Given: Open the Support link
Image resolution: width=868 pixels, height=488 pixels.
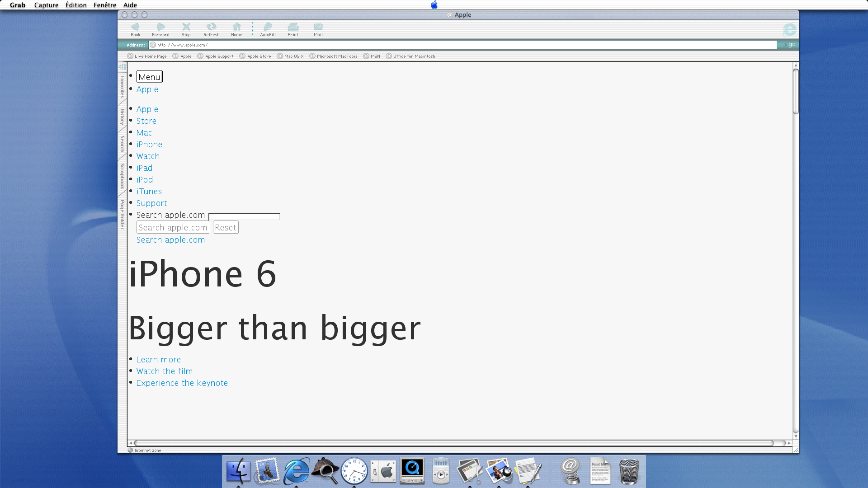Looking at the screenshot, I should point(152,203).
